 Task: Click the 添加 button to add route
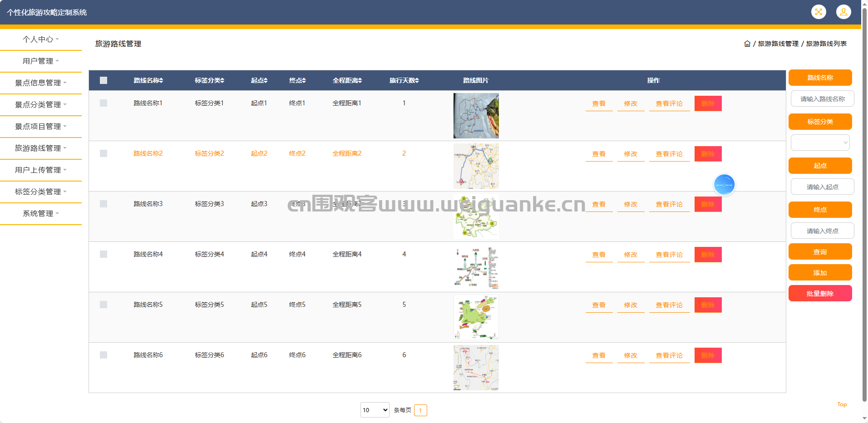click(820, 273)
